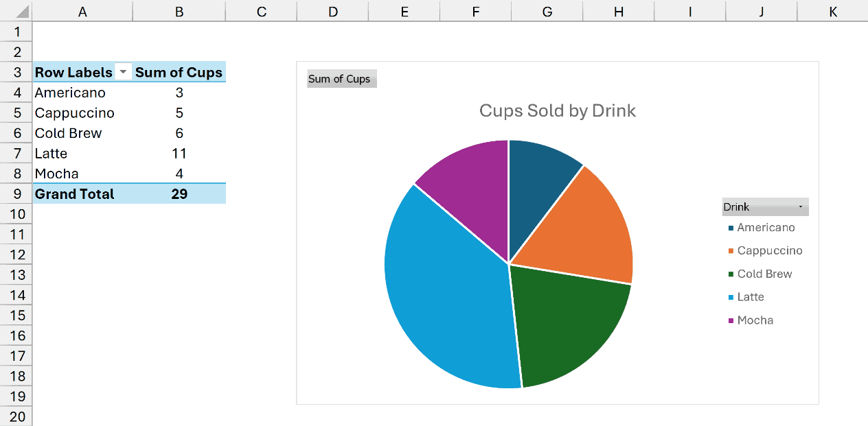Select row 1 header
The height and width of the screenshot is (426, 868).
16,32
